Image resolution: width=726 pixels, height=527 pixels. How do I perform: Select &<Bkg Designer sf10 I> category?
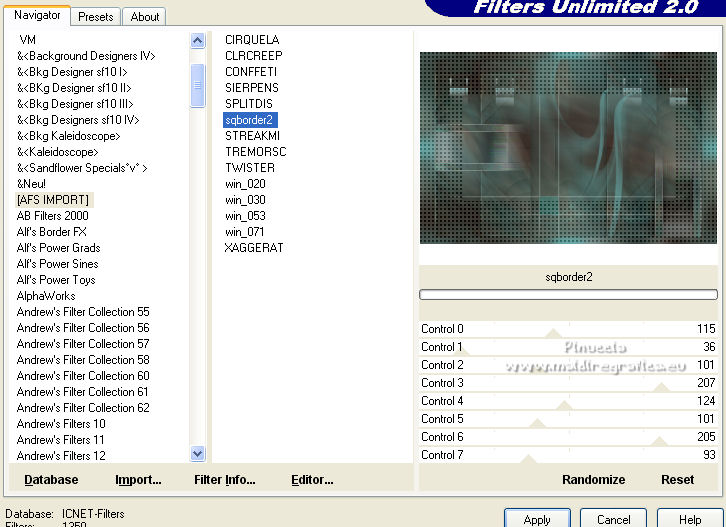pos(72,72)
